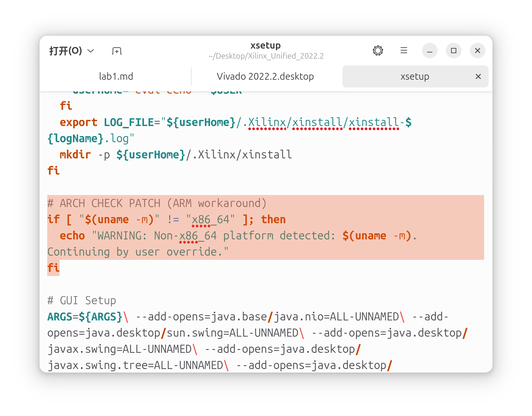Switch to Vivado 2022.2.desktop tab
Image resolution: width=532 pixels, height=416 pixels.
(265, 76)
